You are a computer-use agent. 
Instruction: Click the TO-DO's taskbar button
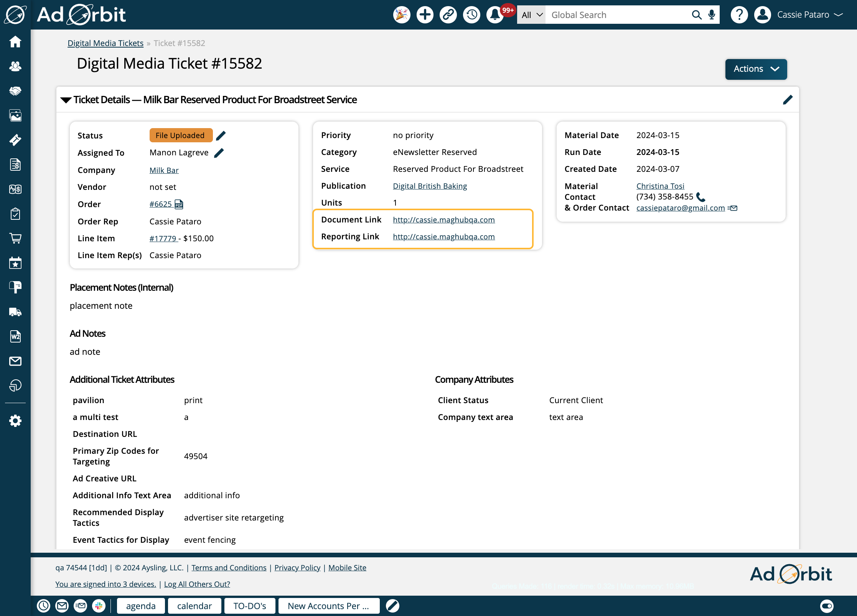pyautogui.click(x=249, y=606)
